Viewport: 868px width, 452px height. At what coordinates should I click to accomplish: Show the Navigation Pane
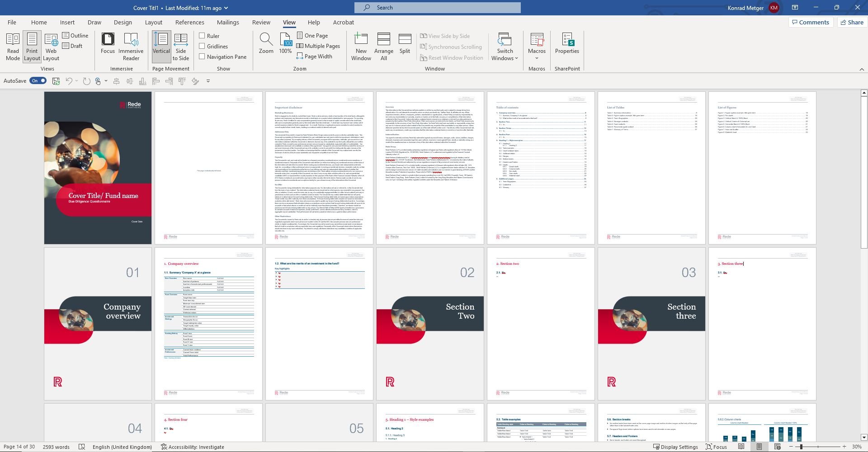coord(202,56)
